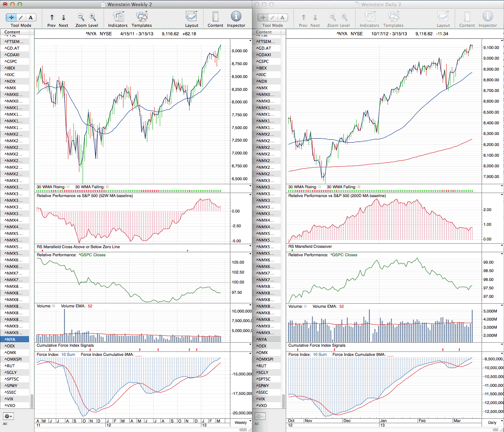Click the Weekly symbol list scrollbar thumb
This screenshot has width=504, height=432.
(32, 401)
